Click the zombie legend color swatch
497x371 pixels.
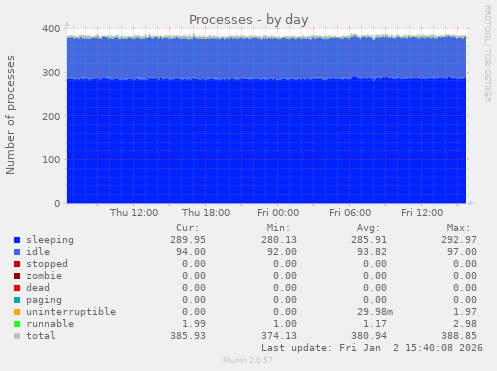click(x=17, y=276)
